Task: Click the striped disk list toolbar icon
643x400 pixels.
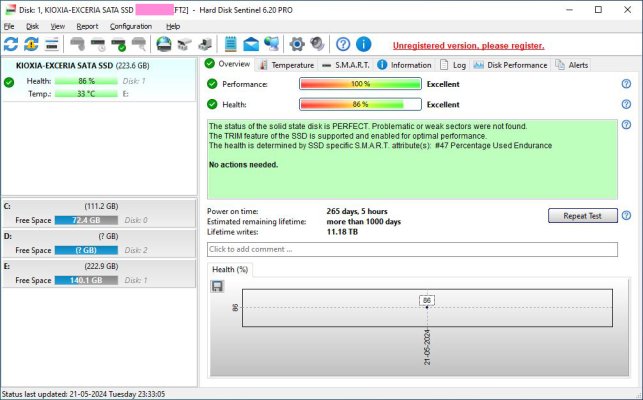Action: tap(52, 44)
